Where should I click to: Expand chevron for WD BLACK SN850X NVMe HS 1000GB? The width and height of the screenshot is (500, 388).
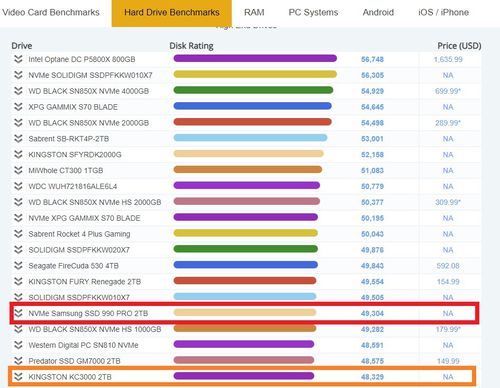click(x=18, y=329)
